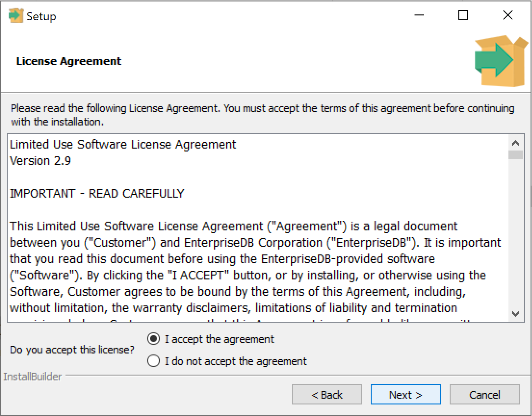Click the InstallBuilder label
The height and width of the screenshot is (416, 532).
(x=33, y=377)
